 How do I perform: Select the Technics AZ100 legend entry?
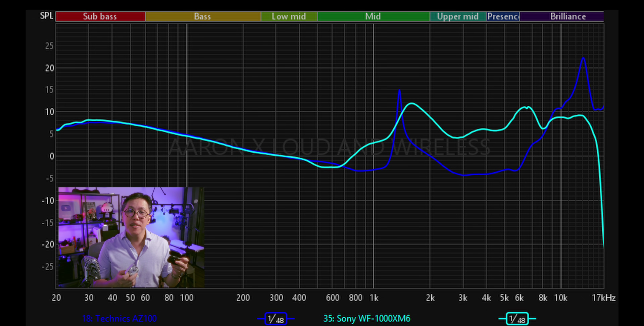pyautogui.click(x=119, y=318)
